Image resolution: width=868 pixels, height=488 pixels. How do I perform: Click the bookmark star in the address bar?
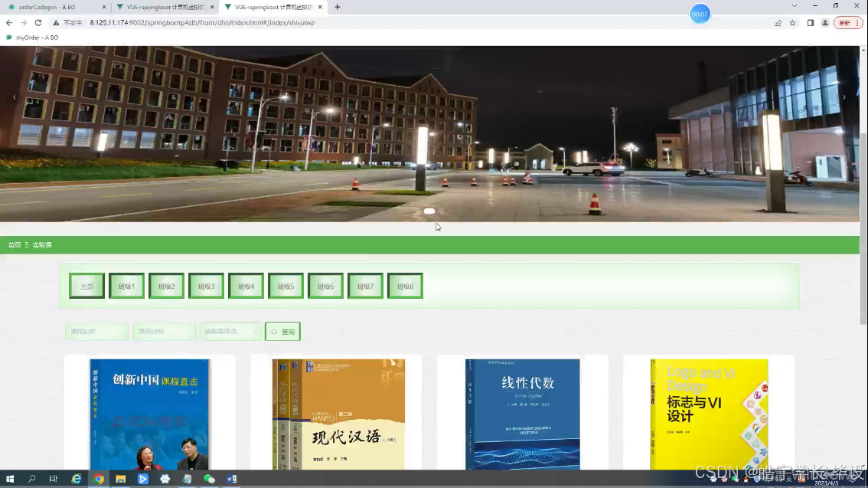(792, 22)
